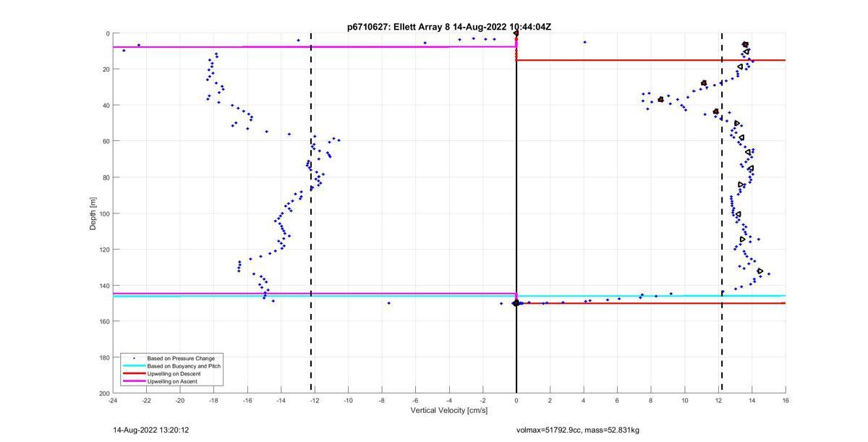868x442 pixels.
Task: Click the right dashed vertical line at 12.2
Action: click(x=721, y=213)
